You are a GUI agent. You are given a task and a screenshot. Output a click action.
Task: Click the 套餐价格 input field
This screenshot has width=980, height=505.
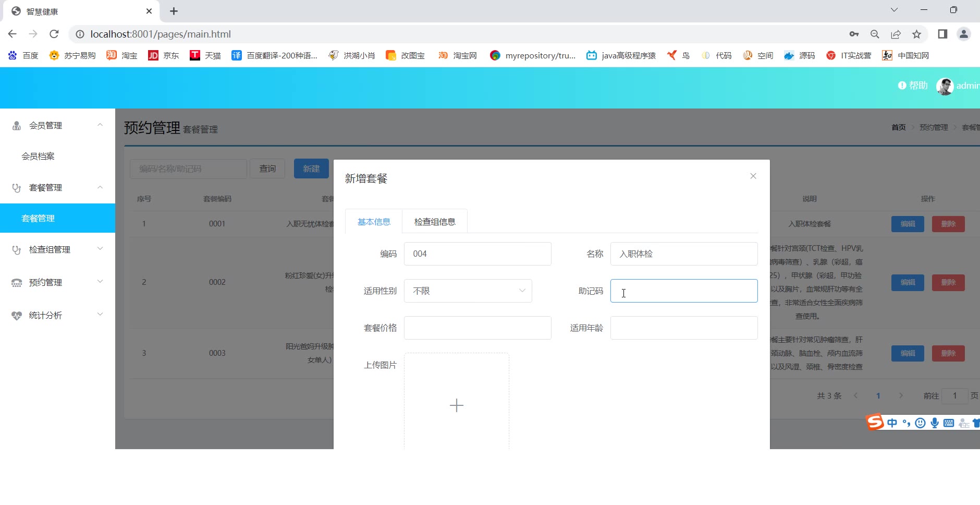pos(477,328)
